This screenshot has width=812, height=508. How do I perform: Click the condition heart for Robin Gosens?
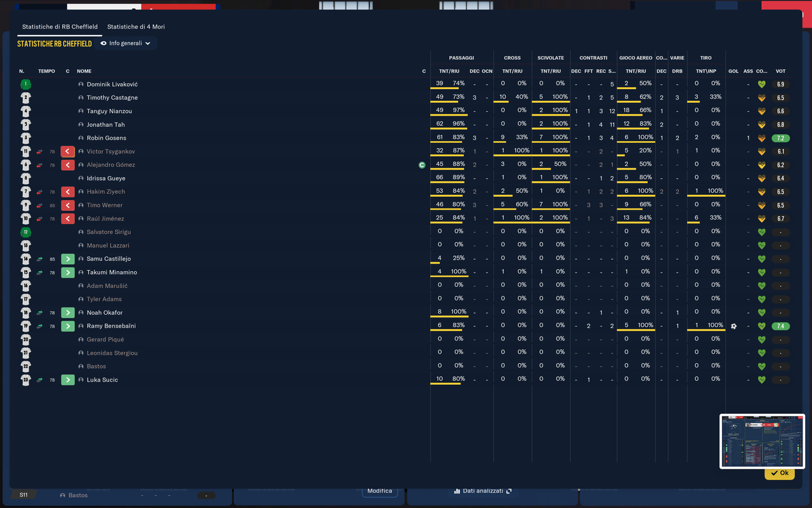point(762,138)
